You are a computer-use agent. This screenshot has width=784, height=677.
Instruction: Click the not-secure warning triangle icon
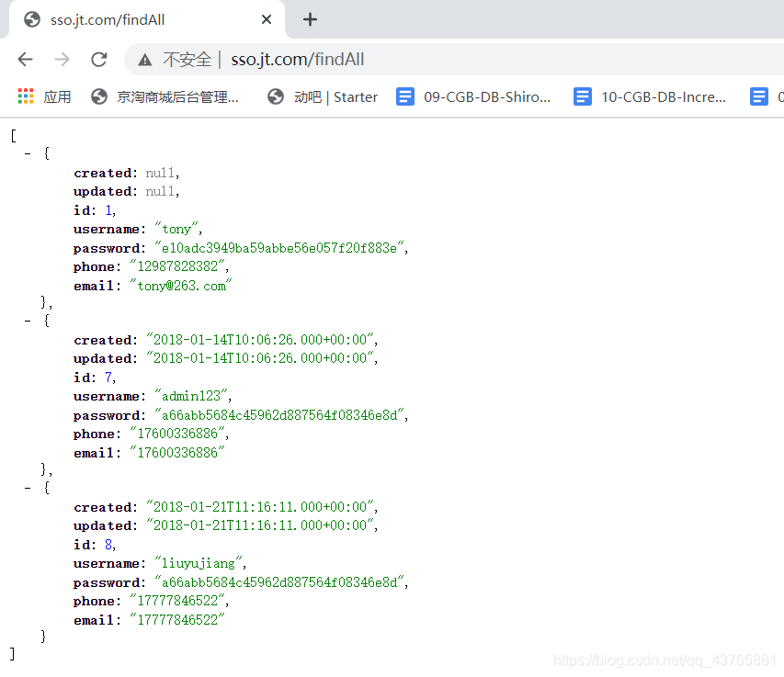145,60
